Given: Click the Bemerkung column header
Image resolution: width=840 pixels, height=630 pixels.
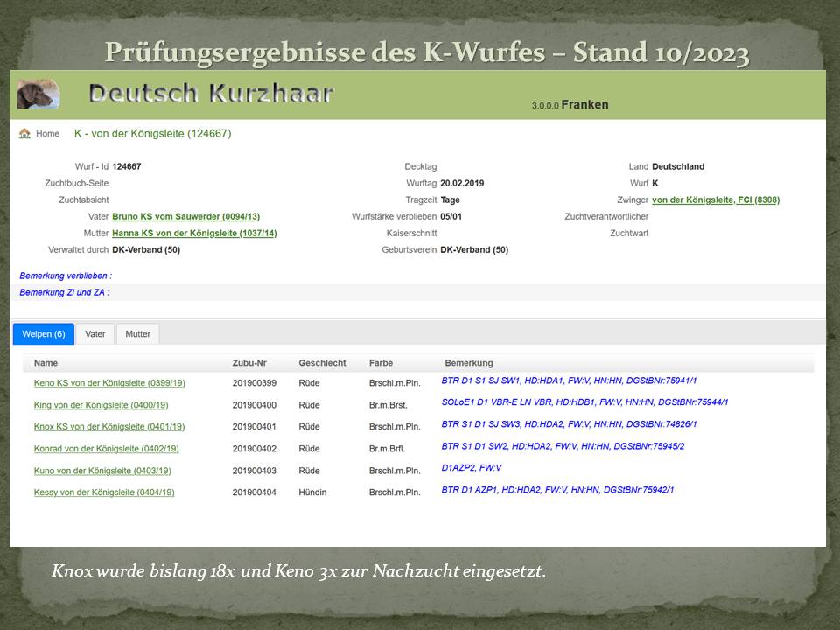Looking at the screenshot, I should pos(468,363).
